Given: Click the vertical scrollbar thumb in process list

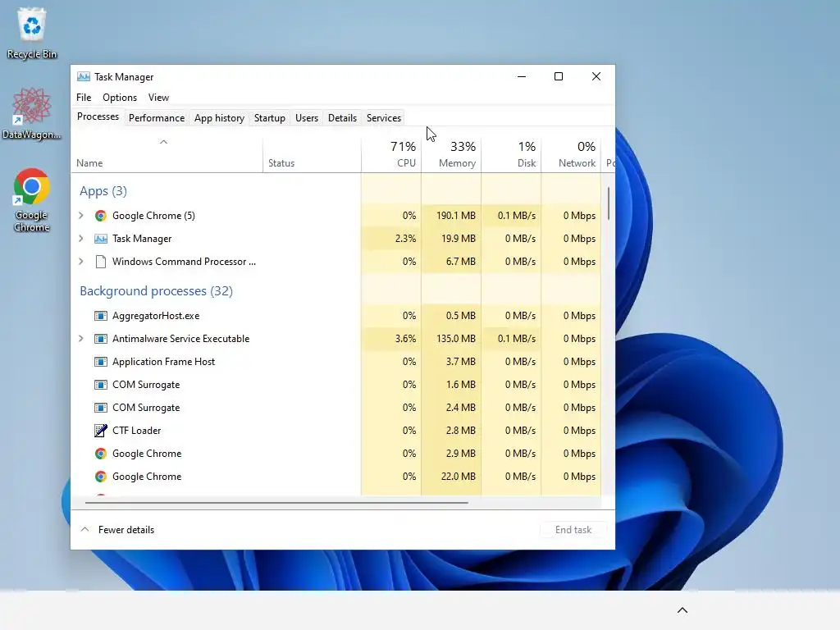Looking at the screenshot, I should click(x=609, y=203).
